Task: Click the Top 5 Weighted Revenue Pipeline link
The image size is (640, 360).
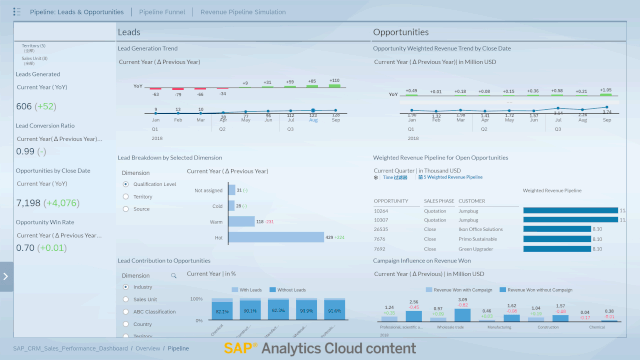Action: pyautogui.click(x=451, y=177)
